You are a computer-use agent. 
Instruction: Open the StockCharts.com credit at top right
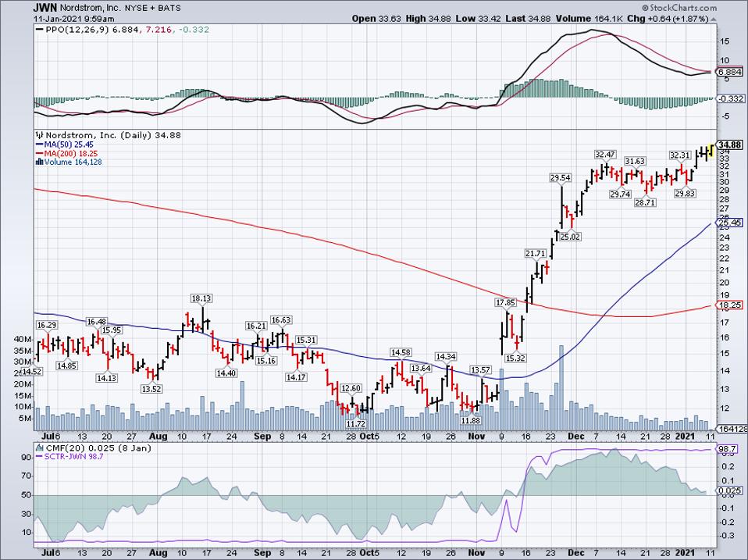click(679, 8)
